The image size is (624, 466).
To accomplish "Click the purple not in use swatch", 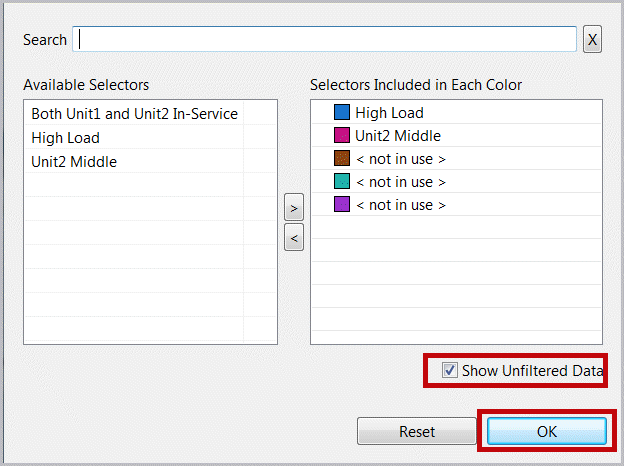I will tap(341, 205).
